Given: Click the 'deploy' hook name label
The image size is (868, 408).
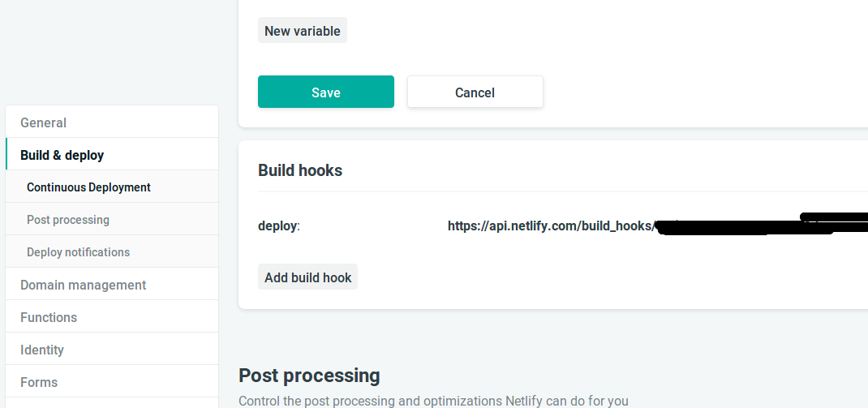Looking at the screenshot, I should 277,226.
